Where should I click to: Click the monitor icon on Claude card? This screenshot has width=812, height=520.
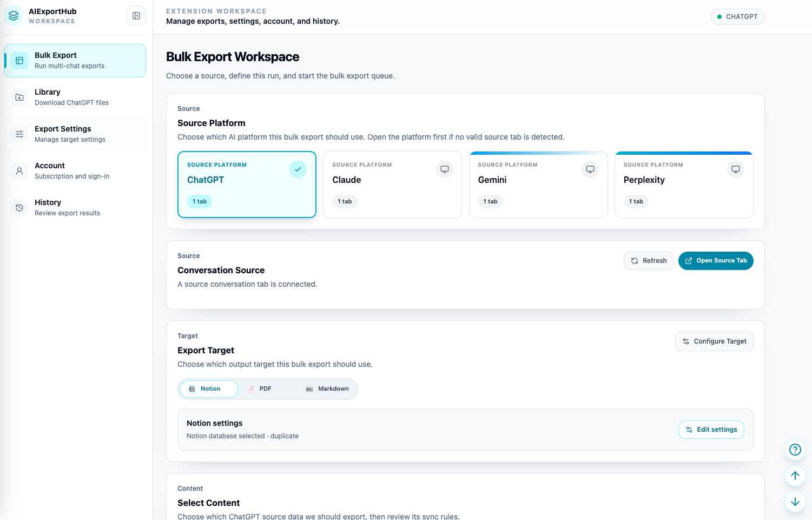click(445, 169)
